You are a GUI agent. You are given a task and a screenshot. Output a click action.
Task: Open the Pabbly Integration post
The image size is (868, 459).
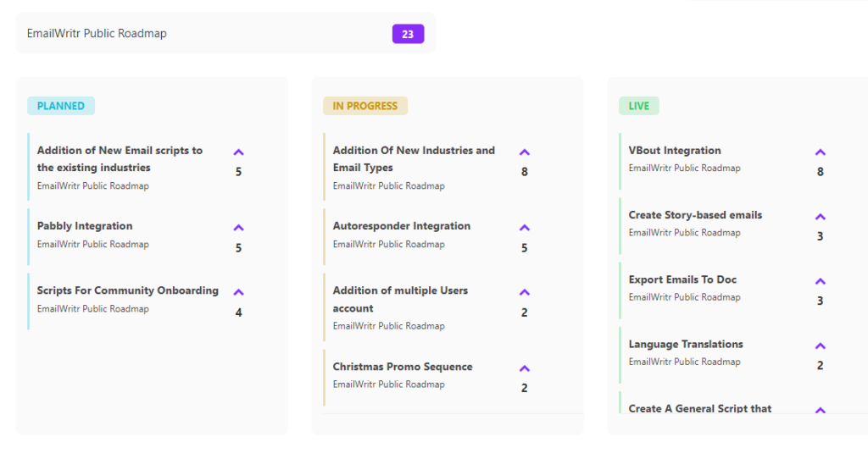(85, 225)
